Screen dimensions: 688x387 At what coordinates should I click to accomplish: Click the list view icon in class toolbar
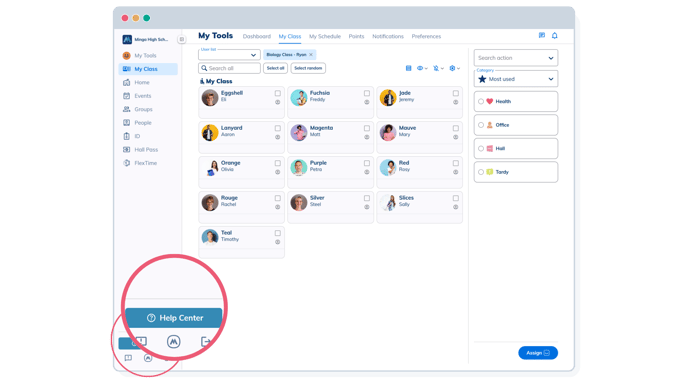point(408,68)
